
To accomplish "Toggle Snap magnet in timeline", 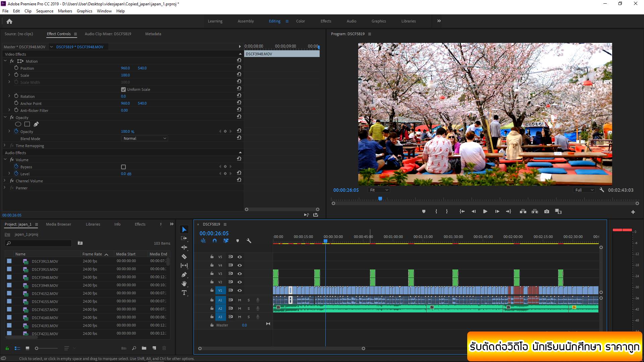I will 215,241.
